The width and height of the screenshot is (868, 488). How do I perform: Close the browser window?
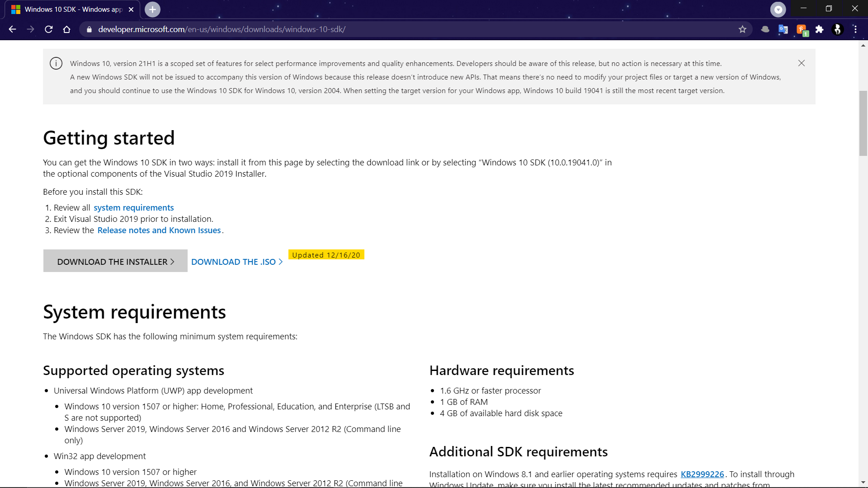pyautogui.click(x=854, y=9)
